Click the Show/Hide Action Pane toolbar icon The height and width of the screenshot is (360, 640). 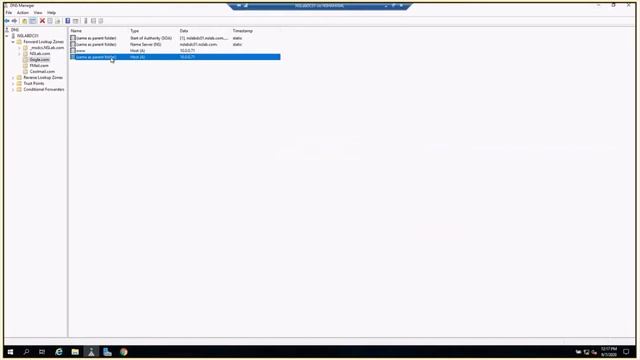tap(76, 21)
